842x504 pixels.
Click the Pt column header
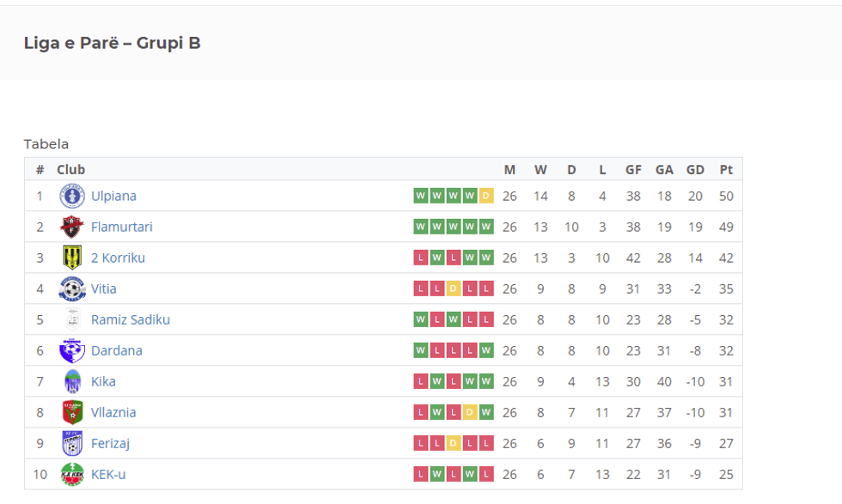726,170
